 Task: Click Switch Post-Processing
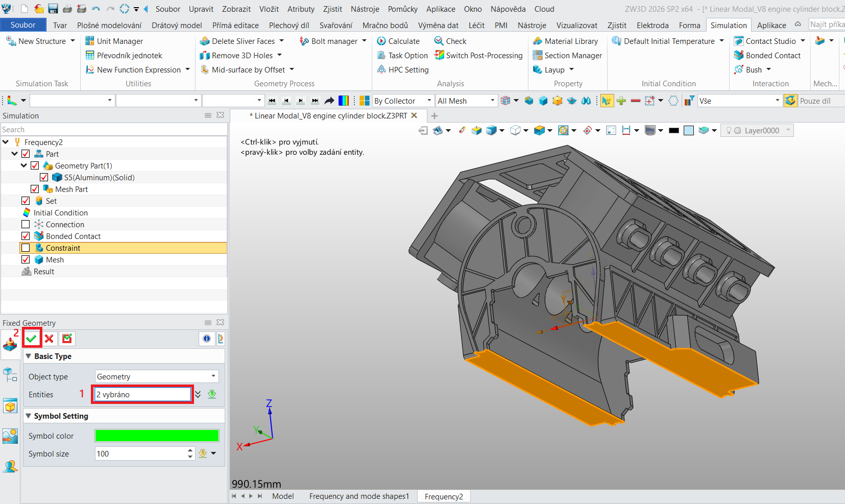click(x=478, y=55)
